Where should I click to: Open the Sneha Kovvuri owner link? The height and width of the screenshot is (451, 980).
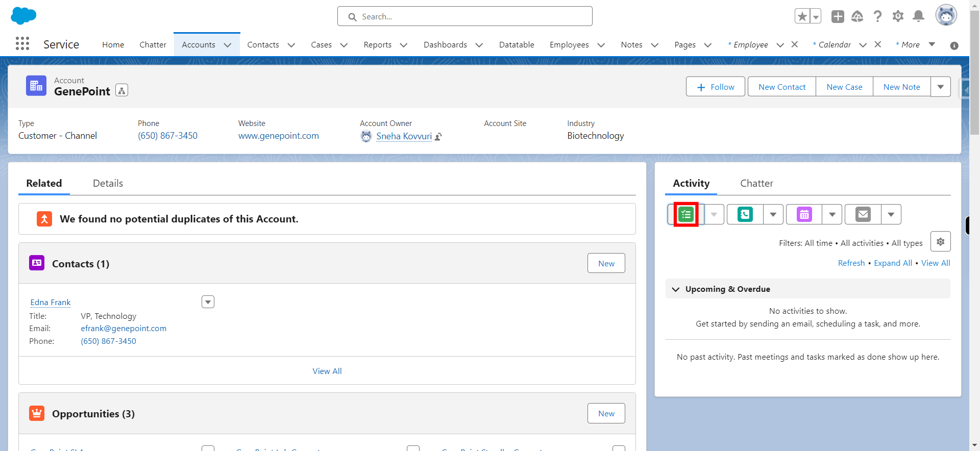tap(404, 136)
